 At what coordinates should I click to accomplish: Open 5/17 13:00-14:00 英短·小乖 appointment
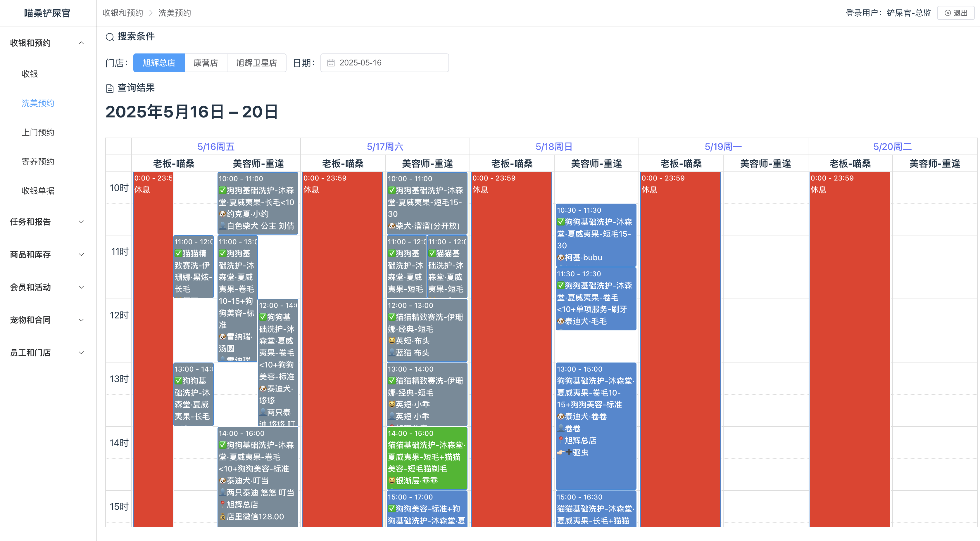tap(427, 394)
